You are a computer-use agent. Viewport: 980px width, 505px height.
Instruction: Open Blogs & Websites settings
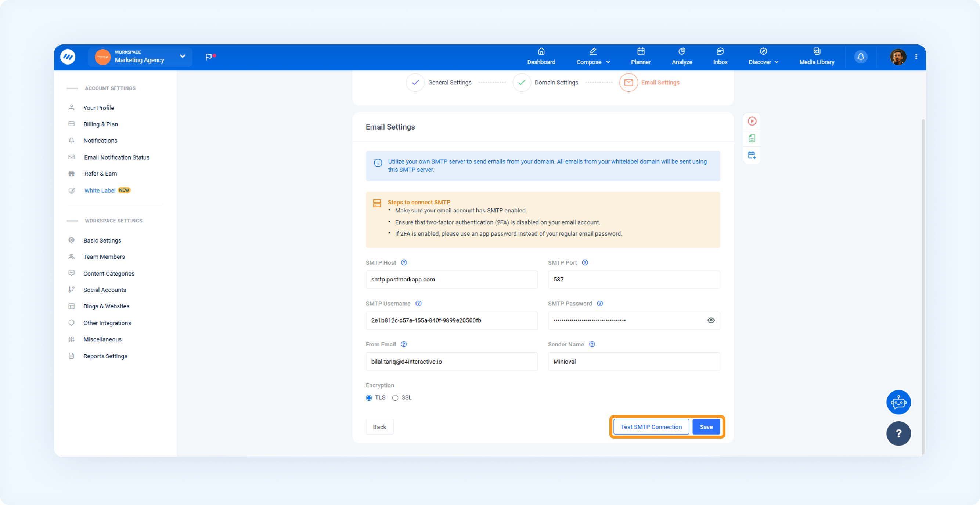[106, 306]
